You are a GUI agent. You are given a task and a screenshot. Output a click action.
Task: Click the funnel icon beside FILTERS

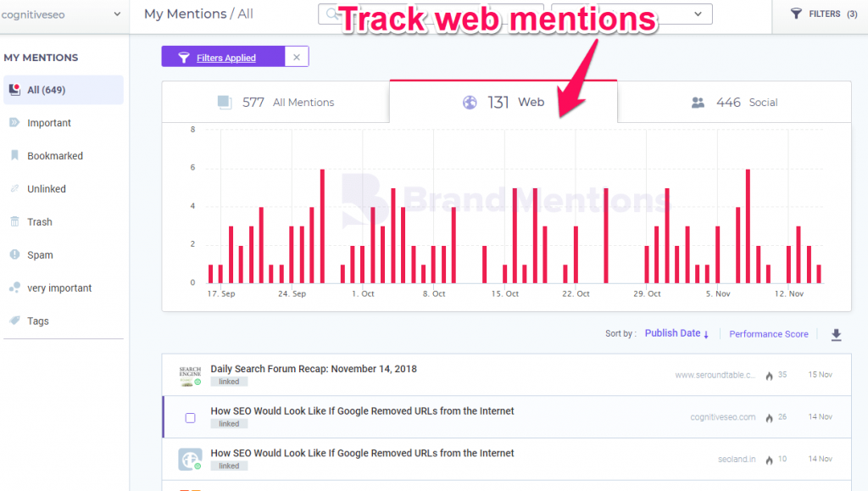tap(796, 14)
